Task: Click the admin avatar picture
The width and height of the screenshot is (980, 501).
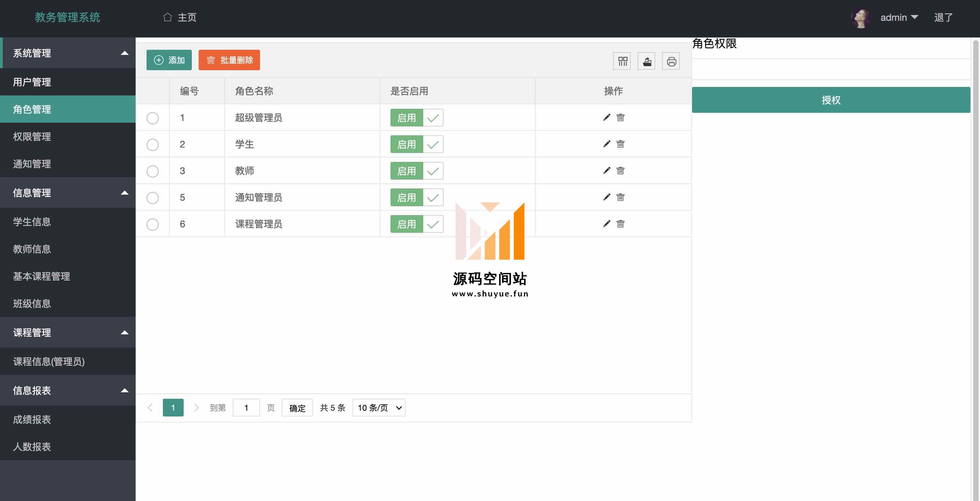Action: [x=861, y=18]
